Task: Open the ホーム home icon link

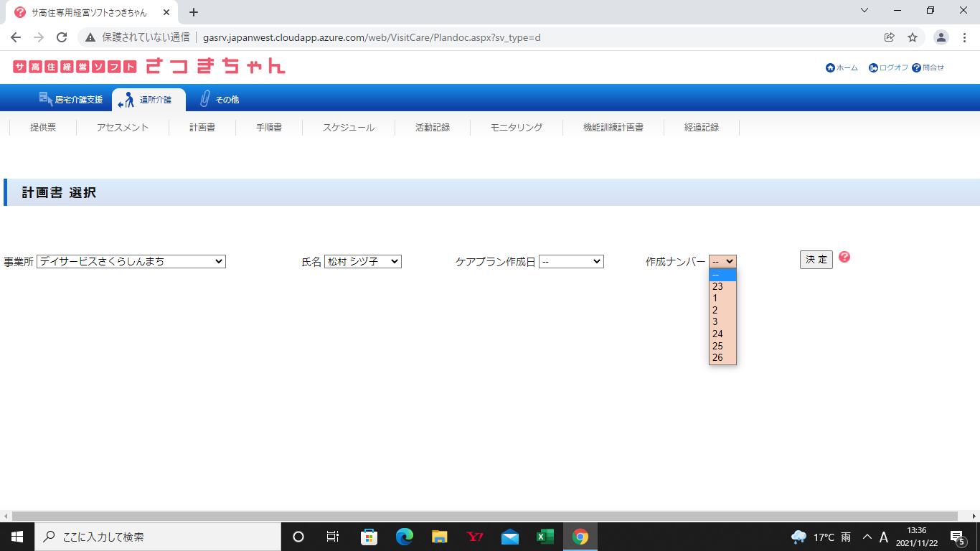Action: coord(831,67)
